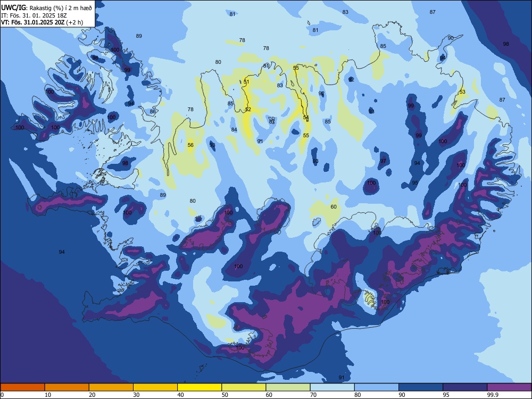Select the legend tick label '40'
Screen dimensions: 532x399
pyautogui.click(x=180, y=395)
